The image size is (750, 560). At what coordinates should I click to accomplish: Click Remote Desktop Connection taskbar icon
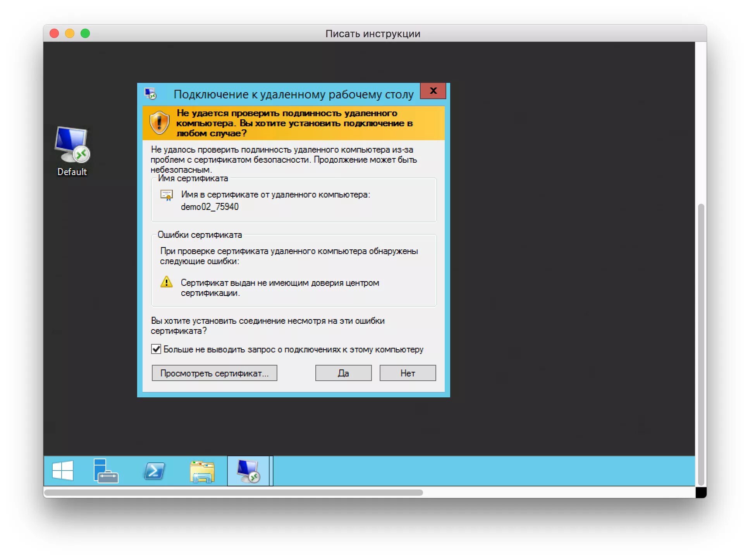coord(248,471)
